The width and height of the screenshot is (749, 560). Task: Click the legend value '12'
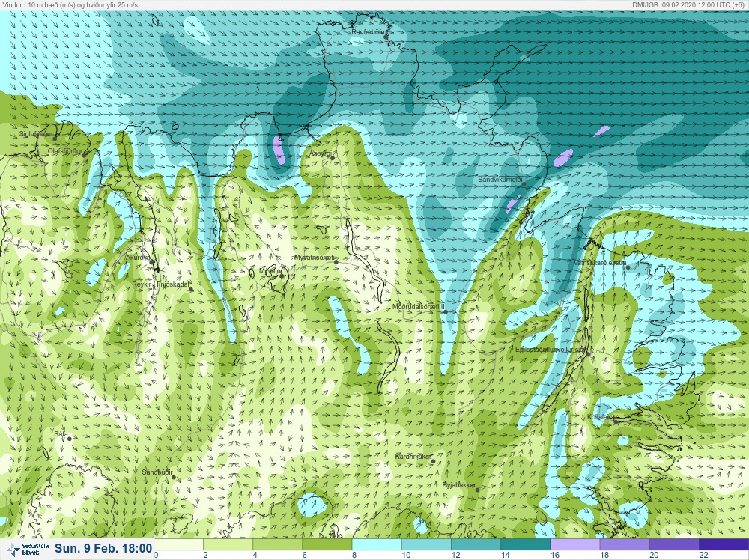pos(455,555)
